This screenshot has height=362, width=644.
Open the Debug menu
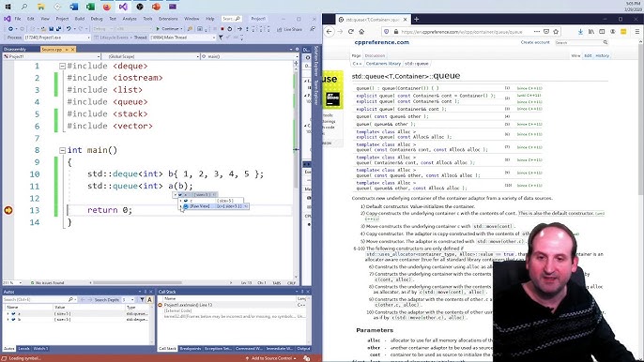(97, 19)
